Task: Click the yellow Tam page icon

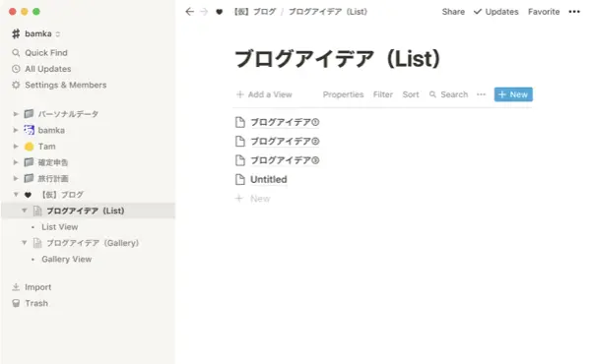Action: click(29, 147)
